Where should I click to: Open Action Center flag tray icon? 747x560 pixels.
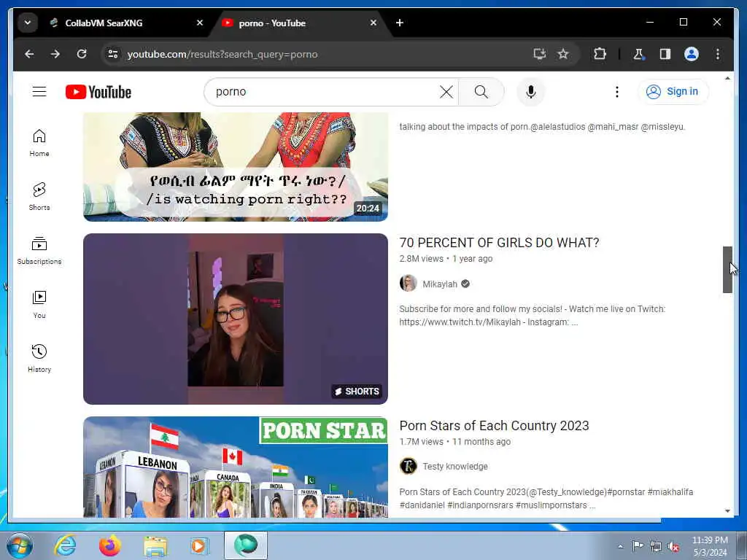tap(638, 545)
